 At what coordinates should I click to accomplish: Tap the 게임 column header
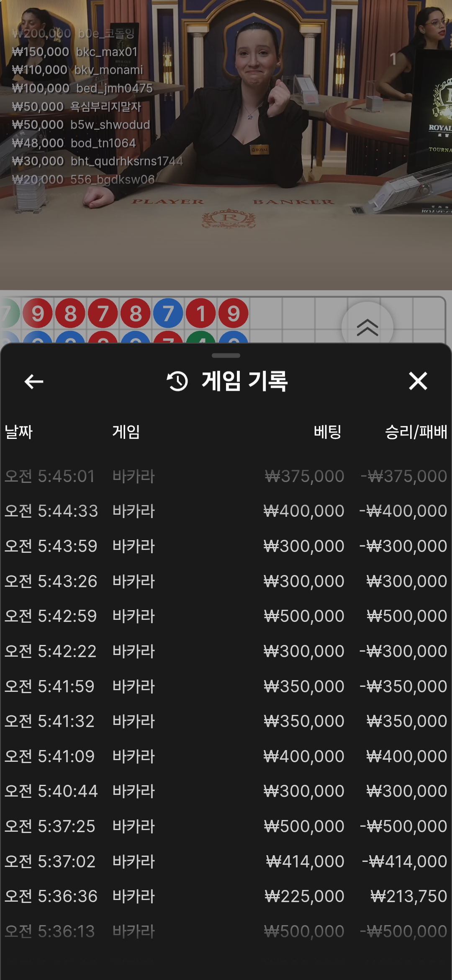click(x=126, y=432)
